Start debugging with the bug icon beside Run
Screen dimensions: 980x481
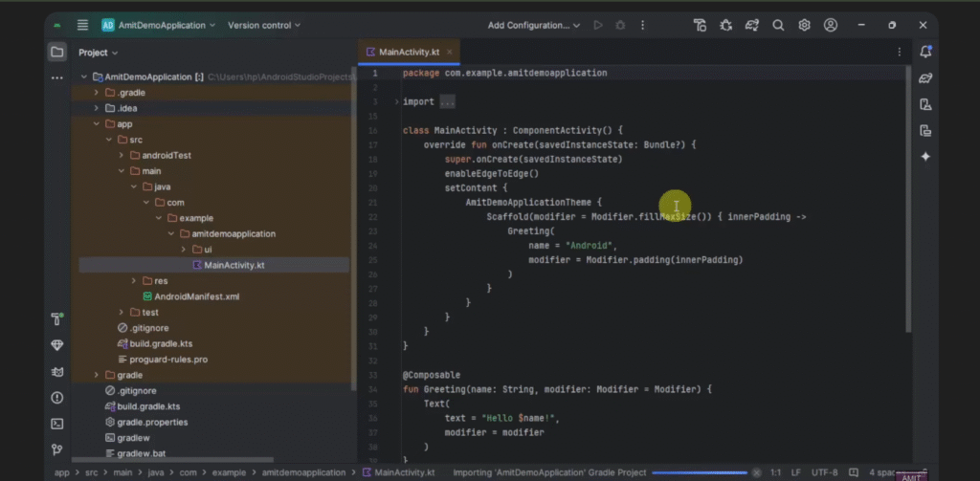tap(620, 25)
